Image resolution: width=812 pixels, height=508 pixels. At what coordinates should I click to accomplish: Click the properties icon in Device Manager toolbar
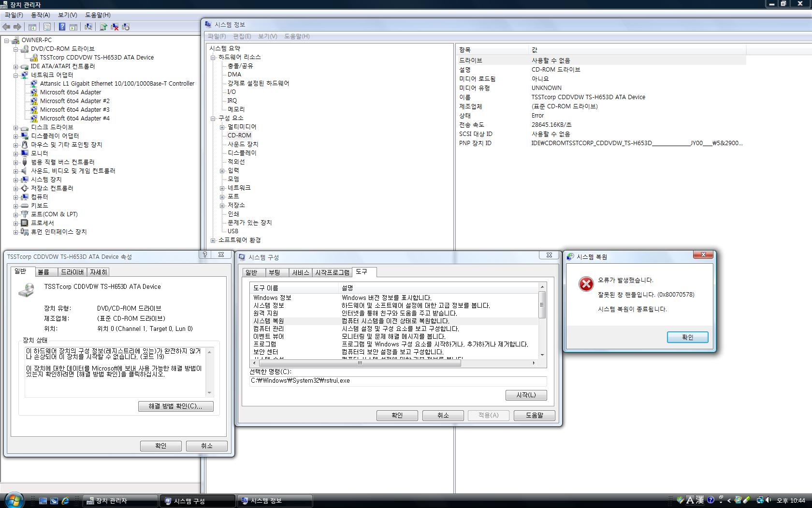click(47, 27)
